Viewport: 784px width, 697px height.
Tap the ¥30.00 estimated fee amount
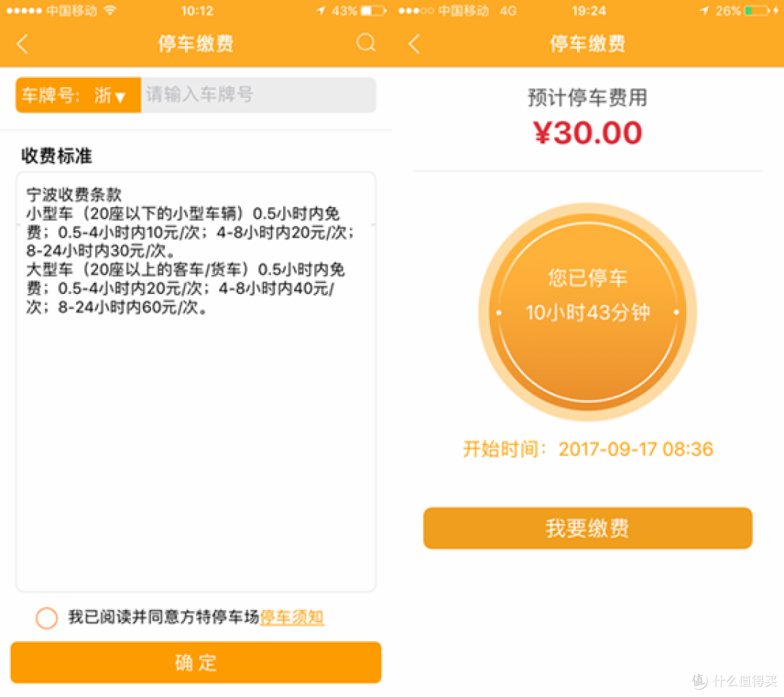point(587,133)
